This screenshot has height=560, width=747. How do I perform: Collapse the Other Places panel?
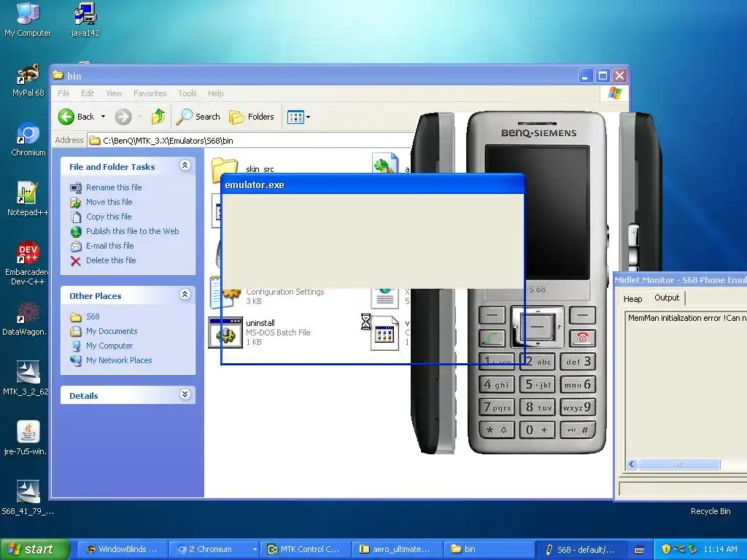coord(185,295)
